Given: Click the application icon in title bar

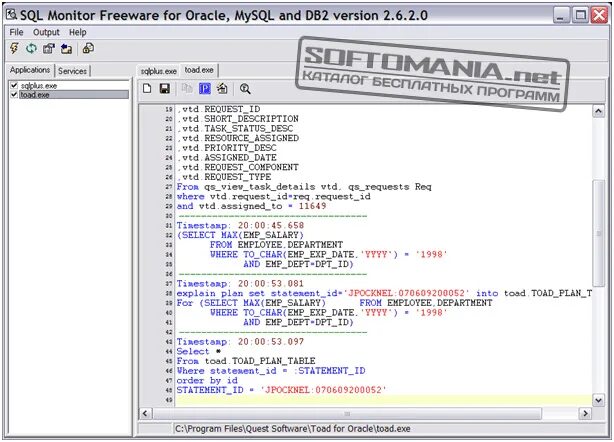Looking at the screenshot, I should point(11,15).
